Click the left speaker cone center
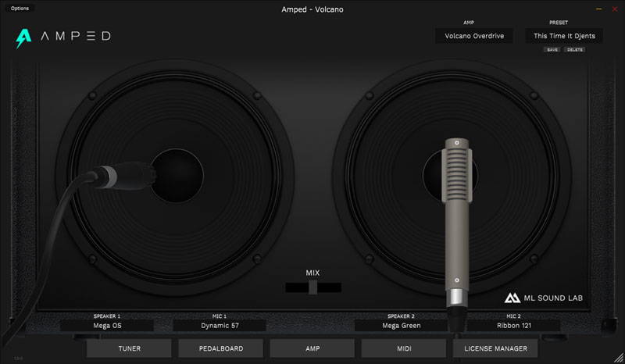The height and width of the screenshot is (364, 625). click(x=177, y=176)
